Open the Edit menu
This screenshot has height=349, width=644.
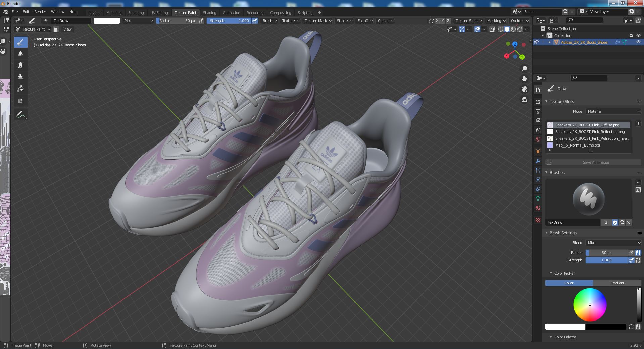pyautogui.click(x=26, y=12)
